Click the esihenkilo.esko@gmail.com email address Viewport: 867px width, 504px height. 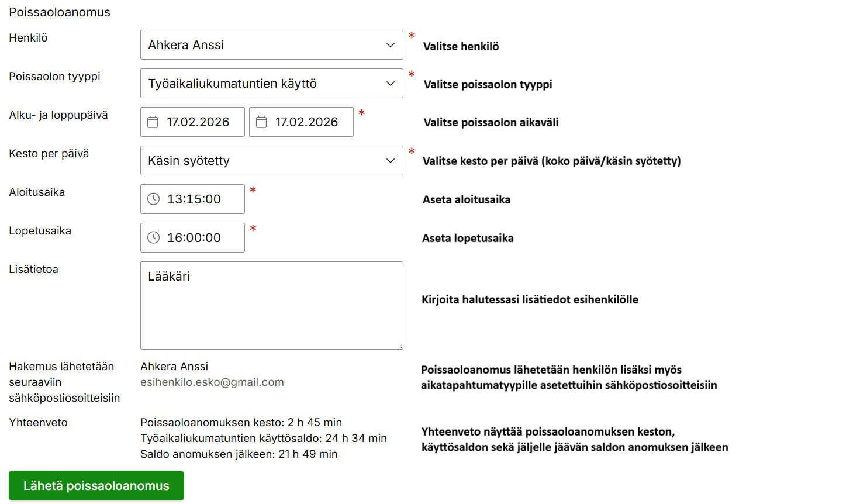click(212, 382)
